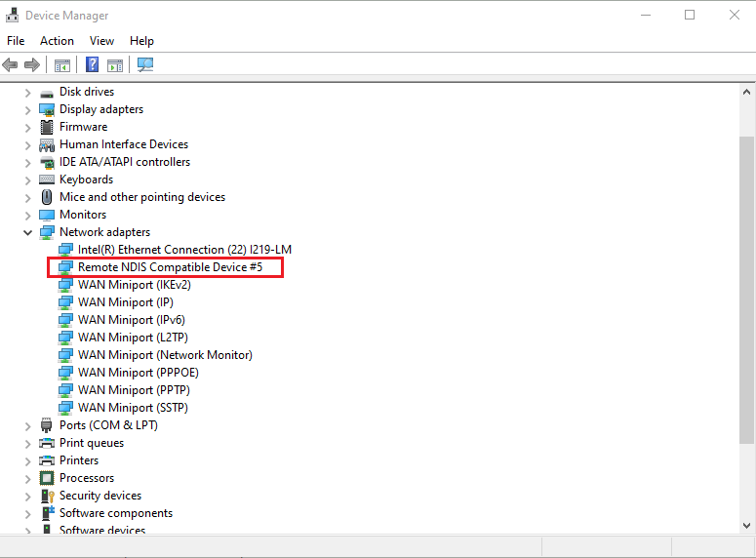Select WAN Miniport (PPPOE)
This screenshot has width=756, height=558.
[139, 373]
